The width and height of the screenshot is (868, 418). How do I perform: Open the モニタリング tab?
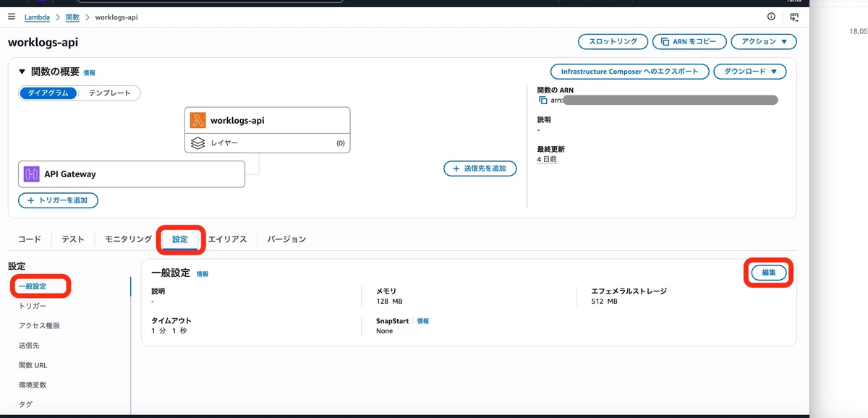pos(128,239)
